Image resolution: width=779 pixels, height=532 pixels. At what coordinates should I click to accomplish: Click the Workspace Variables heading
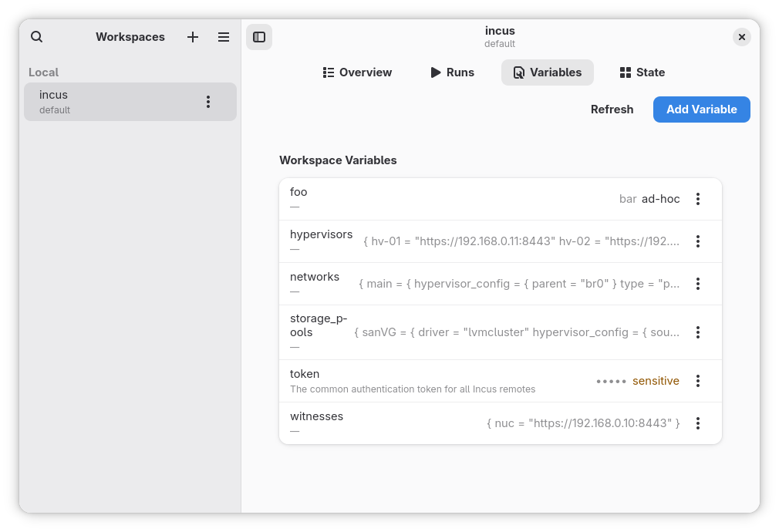pyautogui.click(x=338, y=160)
